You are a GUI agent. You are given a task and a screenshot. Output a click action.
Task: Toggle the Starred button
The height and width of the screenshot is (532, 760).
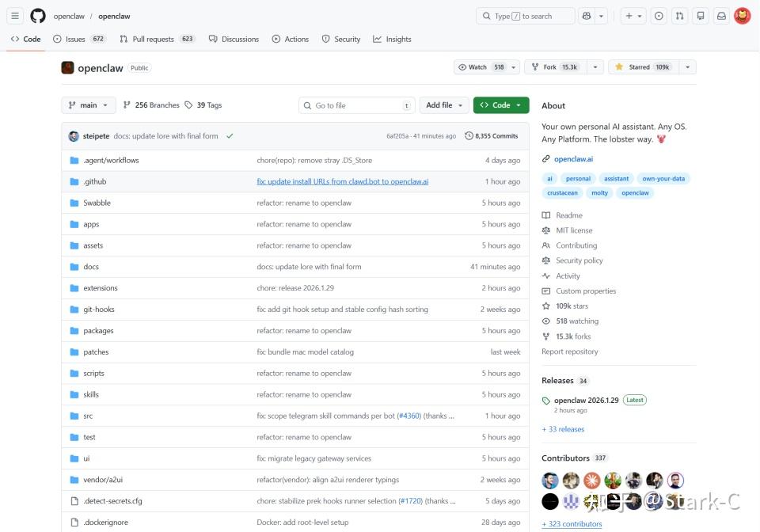pyautogui.click(x=644, y=66)
